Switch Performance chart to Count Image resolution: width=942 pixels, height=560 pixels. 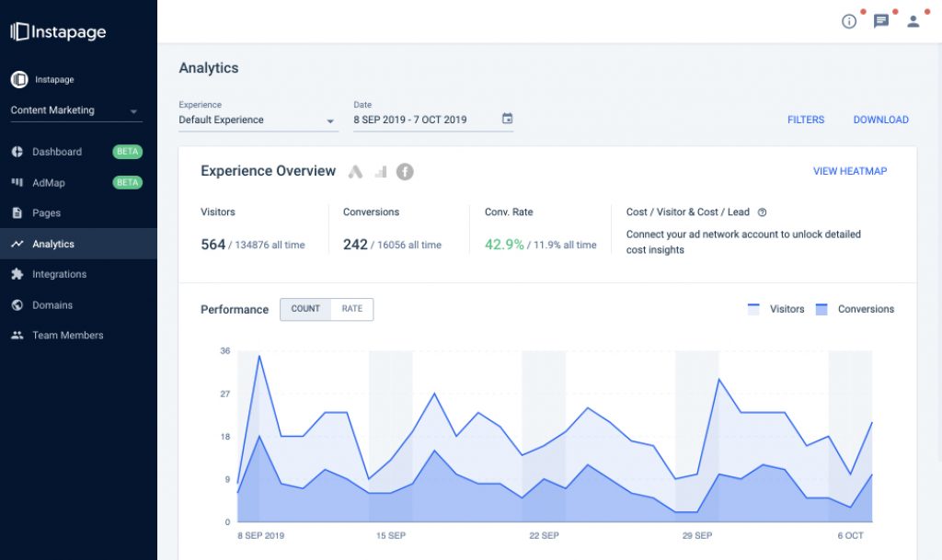[305, 309]
